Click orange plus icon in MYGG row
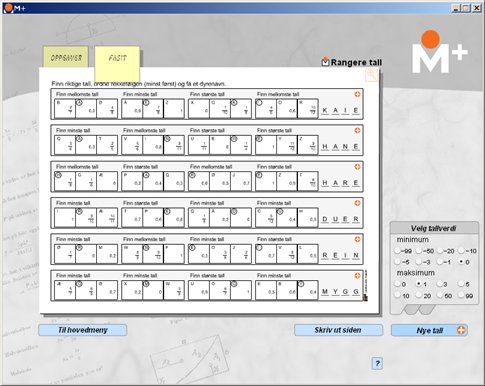The width and height of the screenshot is (485, 386). click(357, 276)
